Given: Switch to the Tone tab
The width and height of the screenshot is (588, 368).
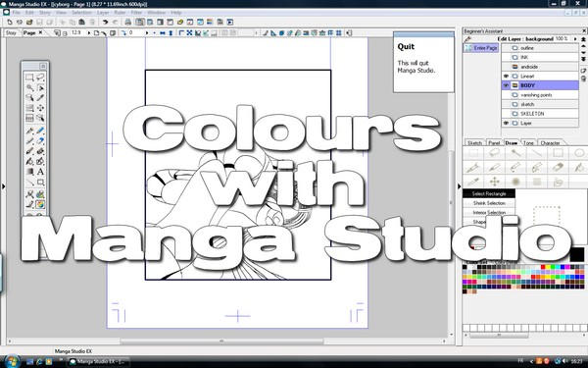Looking at the screenshot, I should coord(528,143).
